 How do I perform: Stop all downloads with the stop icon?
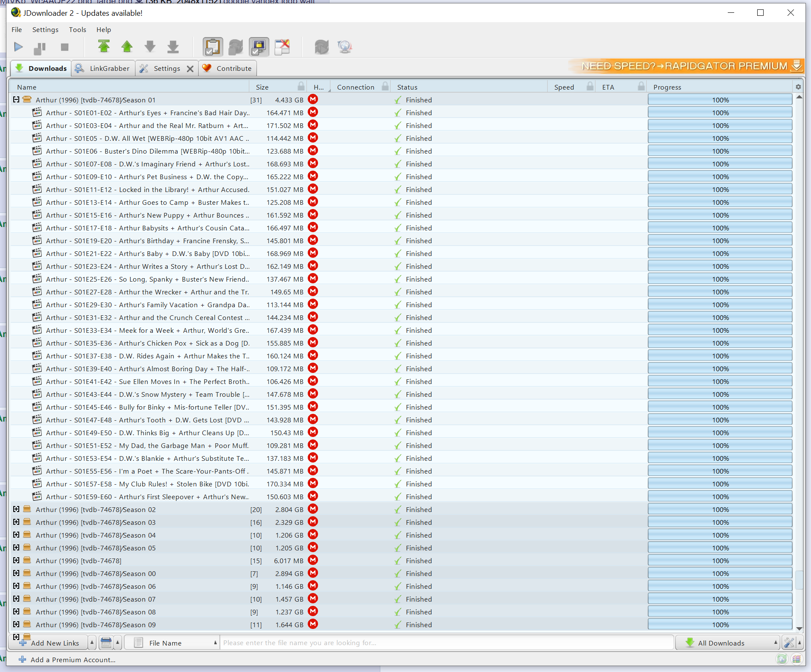(64, 47)
